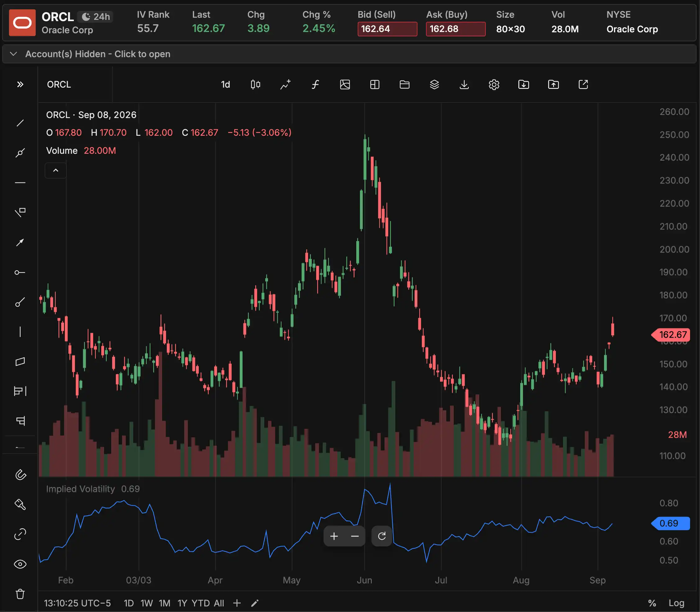Add a custom time range with plus
The height and width of the screenshot is (612, 700).
click(237, 603)
